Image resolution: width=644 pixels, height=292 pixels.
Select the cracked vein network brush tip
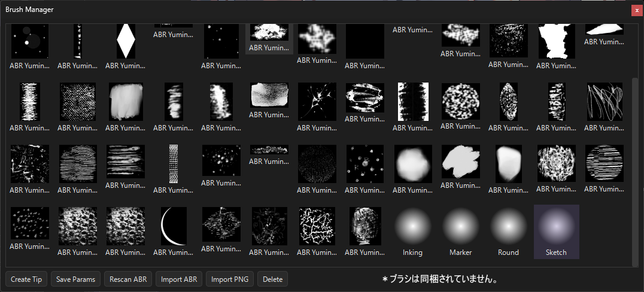[x=317, y=226]
